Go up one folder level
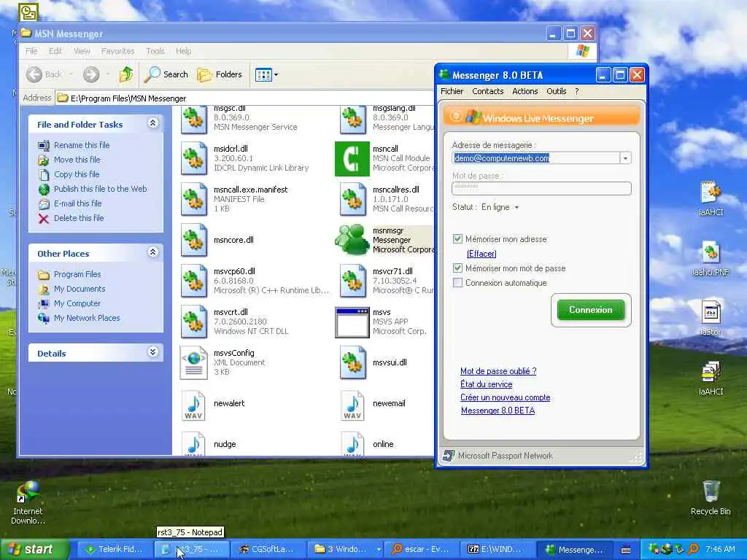The width and height of the screenshot is (747, 560). 126,74
